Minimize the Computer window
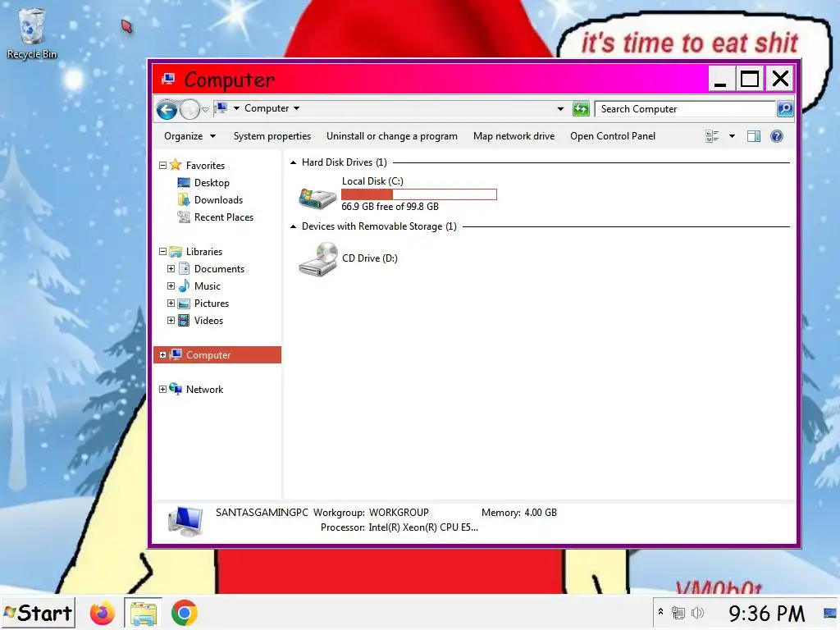 click(721, 79)
